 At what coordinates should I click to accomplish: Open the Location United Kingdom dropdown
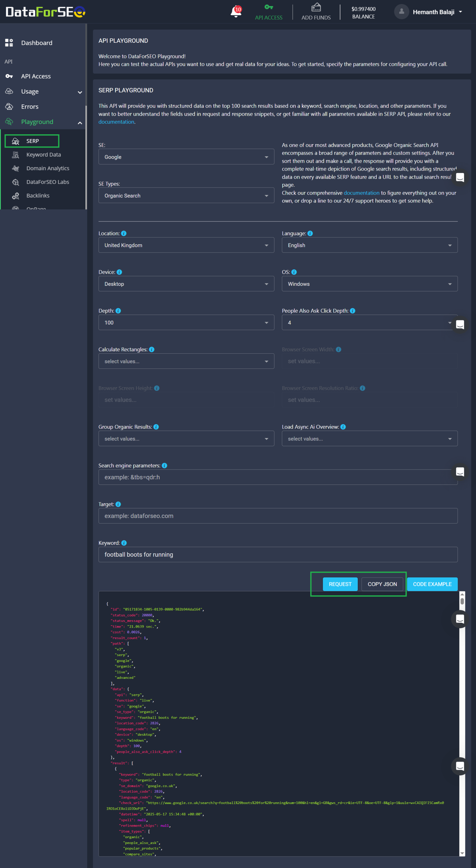[x=186, y=245]
